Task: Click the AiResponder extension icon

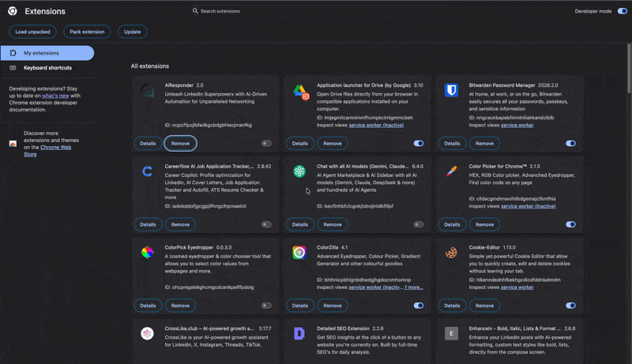Action: click(x=148, y=91)
